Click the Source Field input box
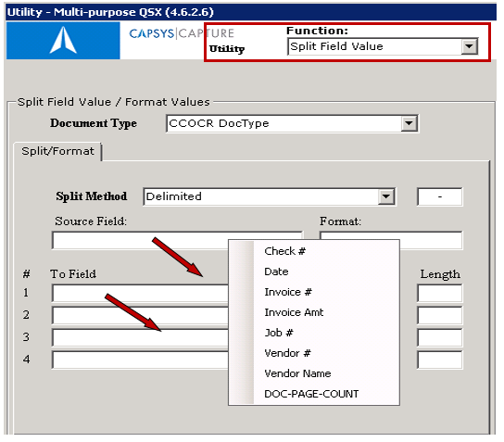The width and height of the screenshot is (504, 442). 140,240
